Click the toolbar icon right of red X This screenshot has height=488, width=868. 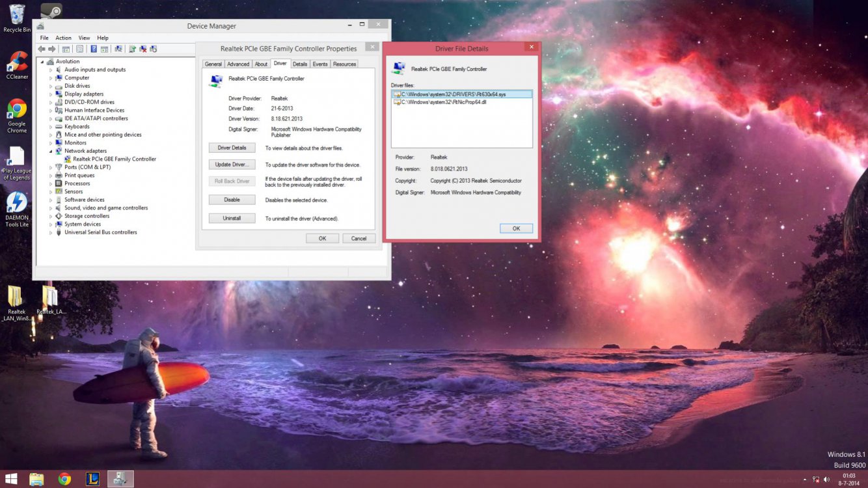[x=154, y=49]
